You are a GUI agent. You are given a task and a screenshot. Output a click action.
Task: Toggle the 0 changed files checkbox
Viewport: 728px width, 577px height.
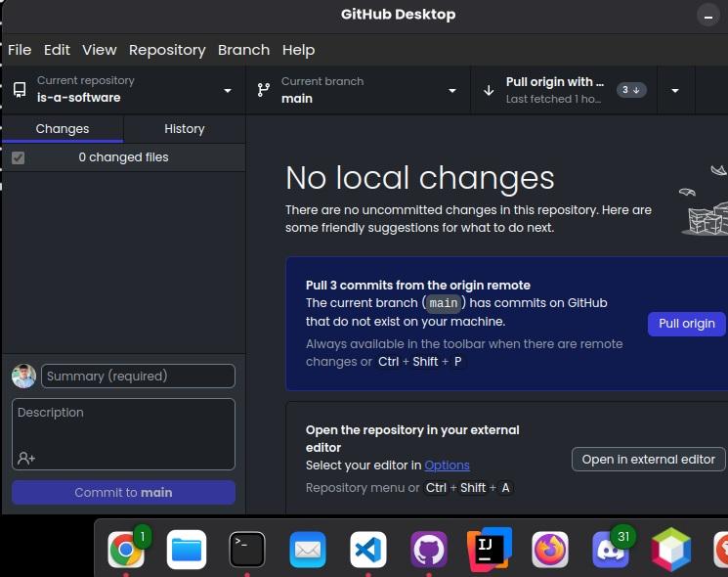pos(19,157)
